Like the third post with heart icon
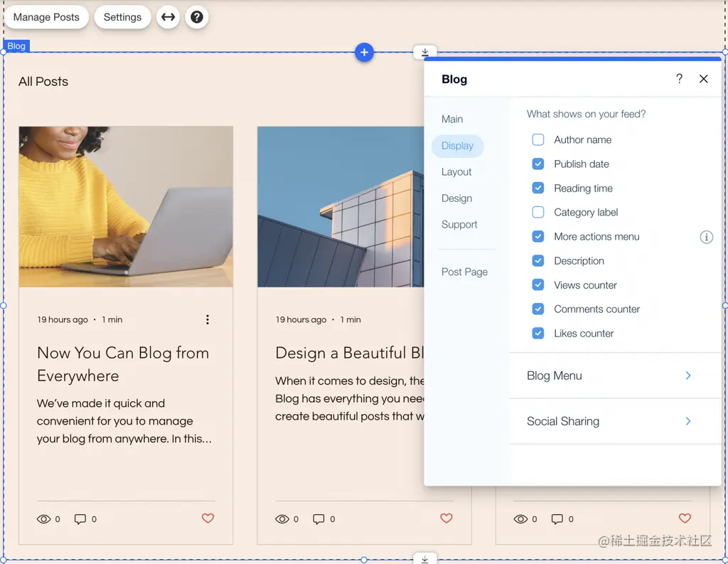 click(x=685, y=518)
